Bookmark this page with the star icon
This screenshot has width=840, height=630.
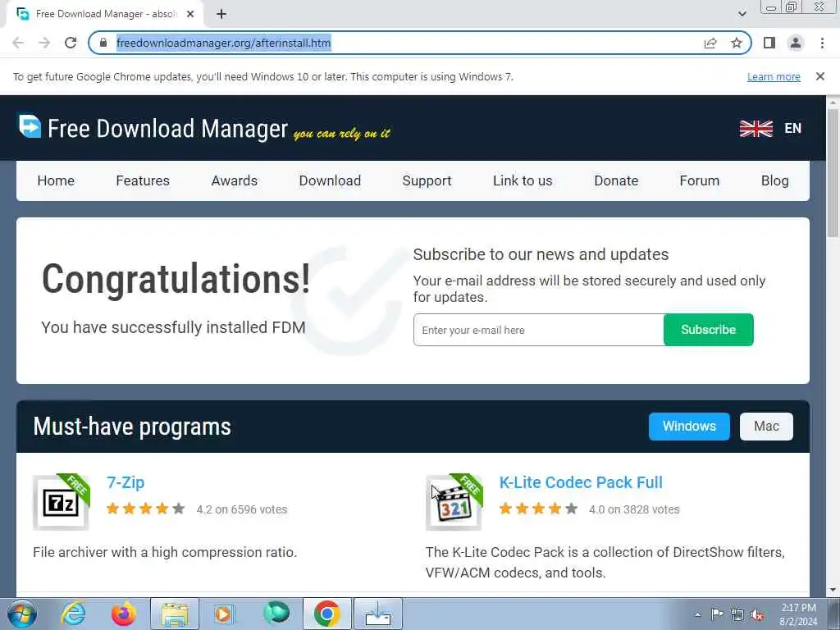pos(737,43)
